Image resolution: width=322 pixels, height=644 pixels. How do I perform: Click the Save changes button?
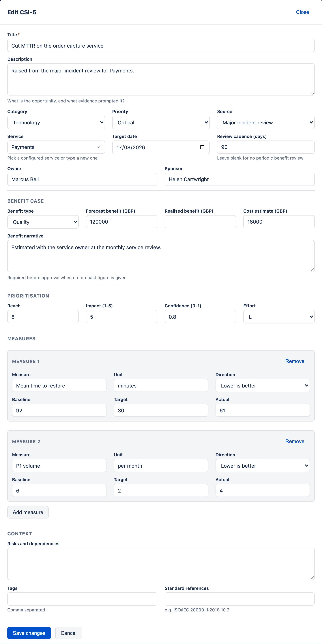coord(29,633)
